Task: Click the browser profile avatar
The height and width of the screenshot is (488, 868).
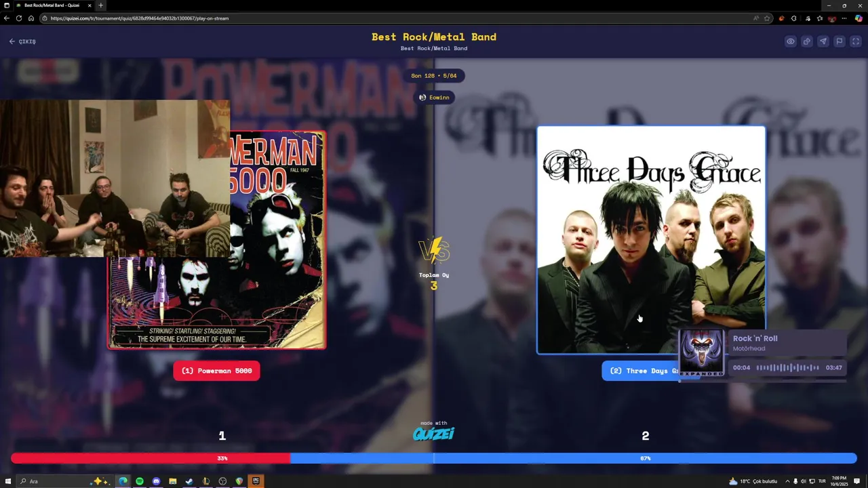Action: (832, 18)
